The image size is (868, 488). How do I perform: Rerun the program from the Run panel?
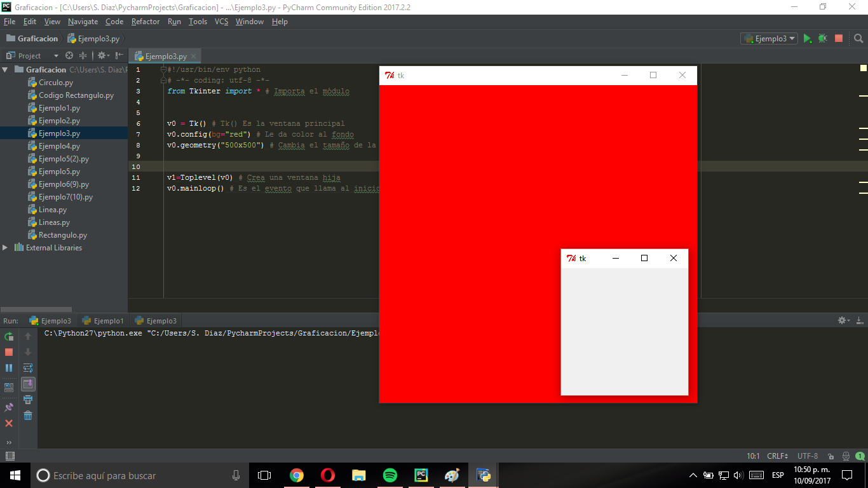pos(8,337)
